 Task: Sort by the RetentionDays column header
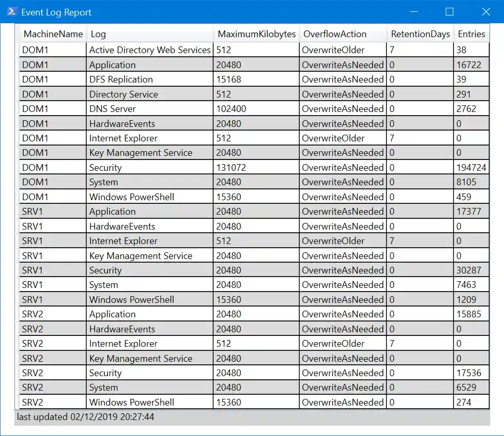coord(420,34)
